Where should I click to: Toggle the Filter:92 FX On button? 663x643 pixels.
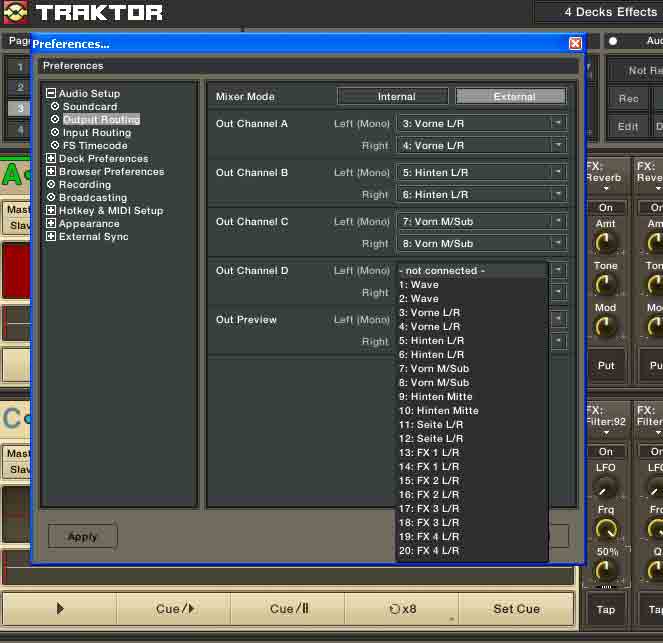click(605, 451)
